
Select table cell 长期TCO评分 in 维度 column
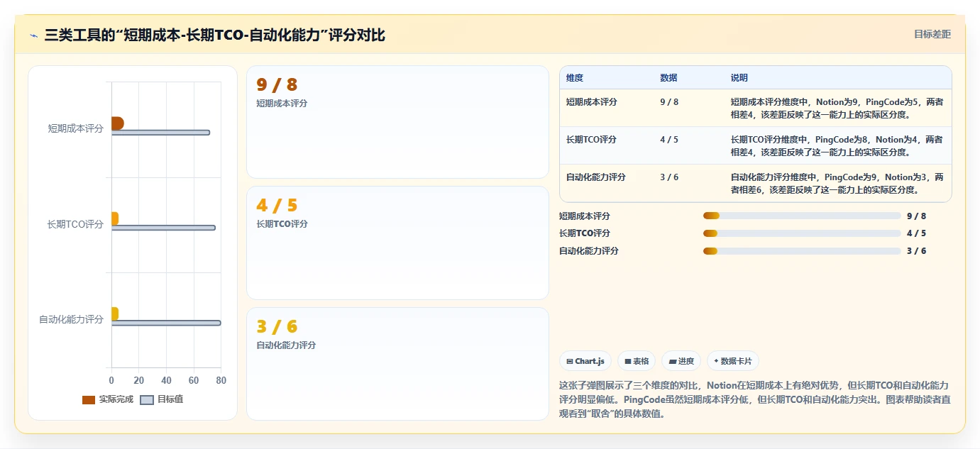591,140
